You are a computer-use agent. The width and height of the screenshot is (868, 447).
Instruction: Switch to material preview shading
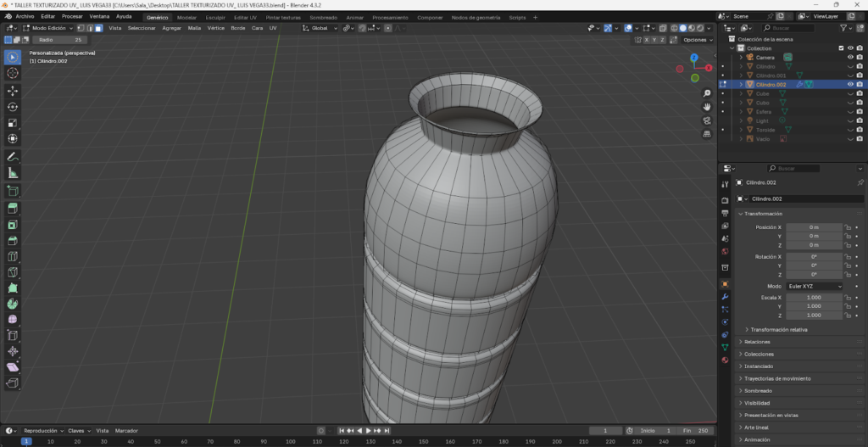(692, 28)
